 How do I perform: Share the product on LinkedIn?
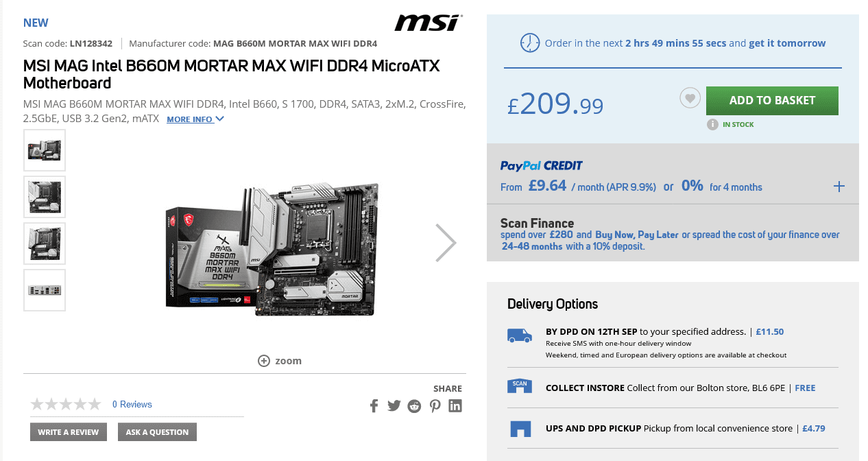(455, 405)
